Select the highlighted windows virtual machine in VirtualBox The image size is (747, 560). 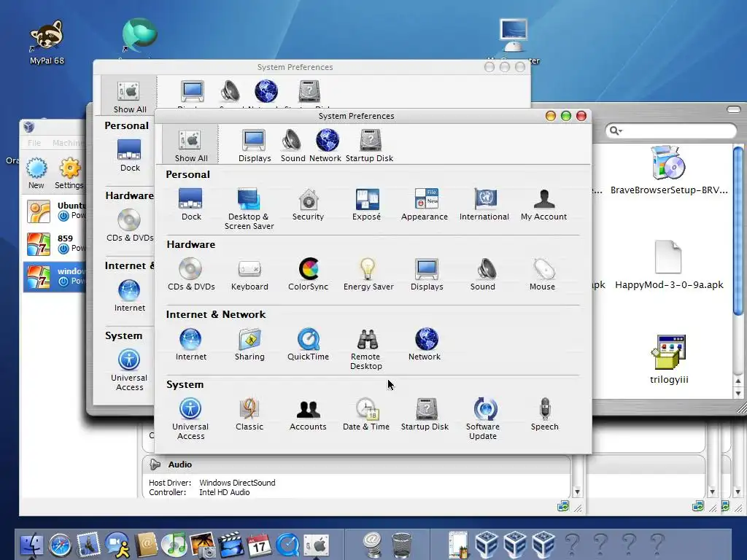(54, 276)
